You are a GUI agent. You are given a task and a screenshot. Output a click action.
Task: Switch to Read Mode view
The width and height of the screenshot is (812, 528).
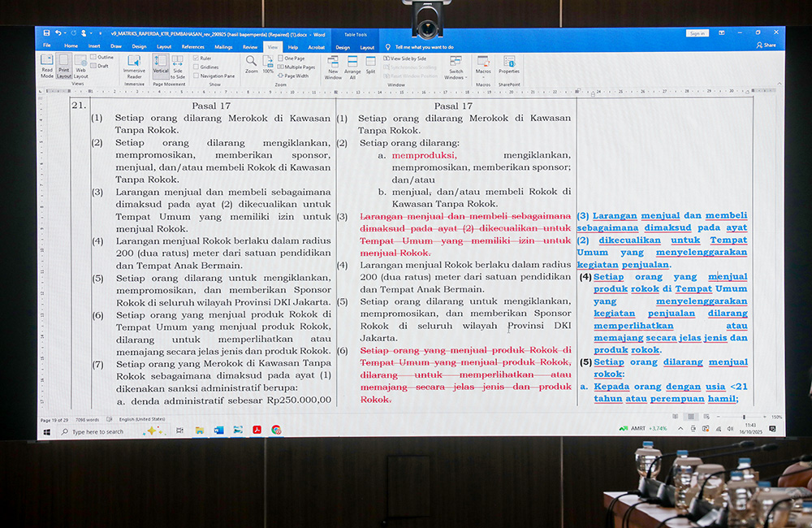(x=47, y=65)
